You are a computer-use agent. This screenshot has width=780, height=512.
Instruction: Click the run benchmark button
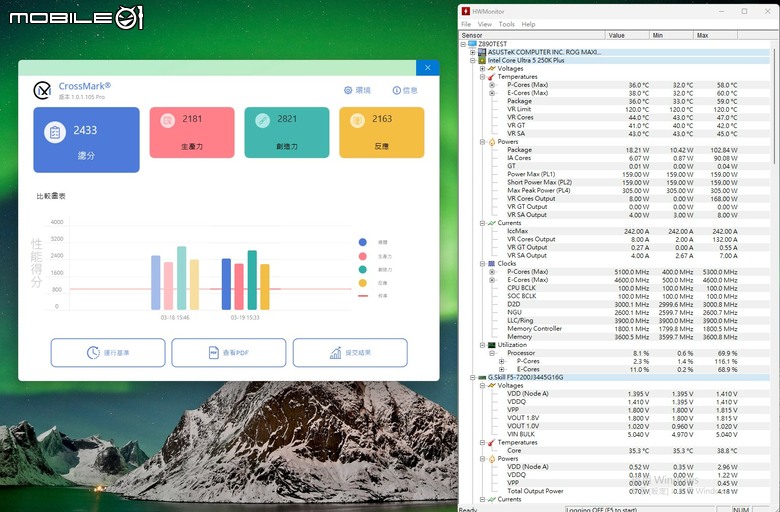click(108, 353)
